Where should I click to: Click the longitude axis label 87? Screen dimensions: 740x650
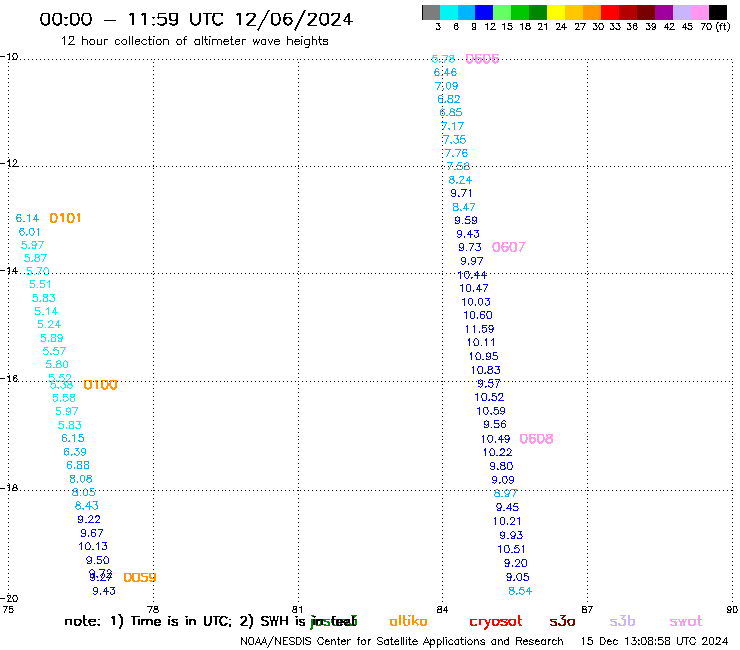pyautogui.click(x=587, y=609)
